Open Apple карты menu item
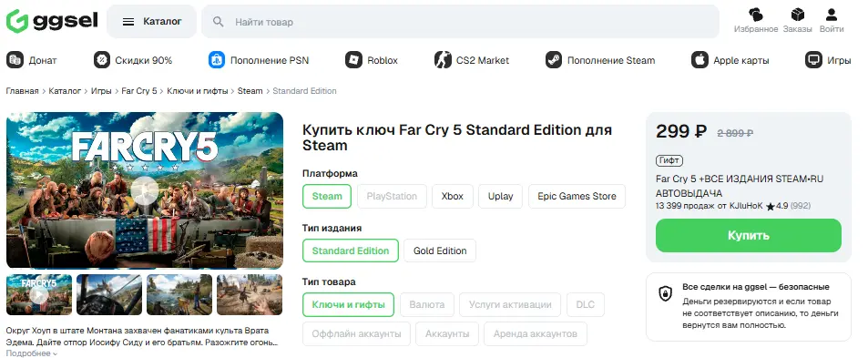The height and width of the screenshot is (358, 868). coord(741,60)
